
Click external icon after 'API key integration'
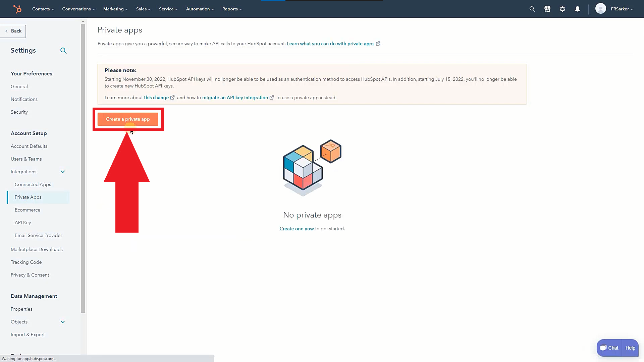272,98
